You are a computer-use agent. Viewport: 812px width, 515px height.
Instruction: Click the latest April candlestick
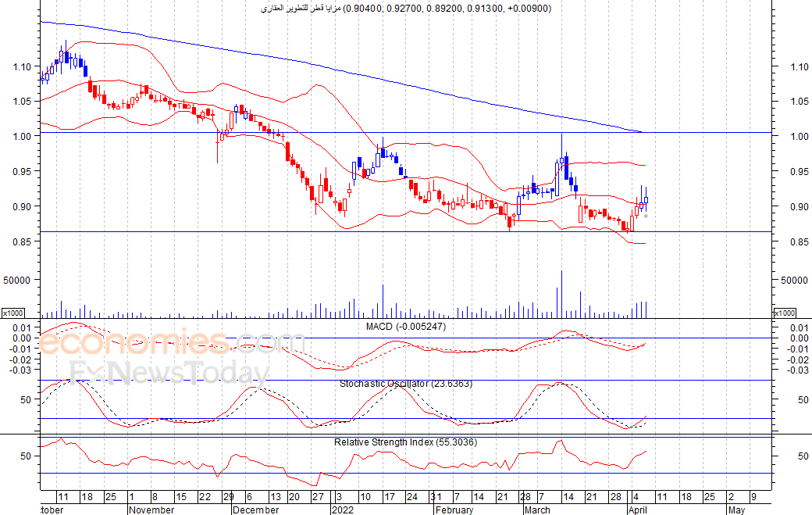tap(646, 200)
